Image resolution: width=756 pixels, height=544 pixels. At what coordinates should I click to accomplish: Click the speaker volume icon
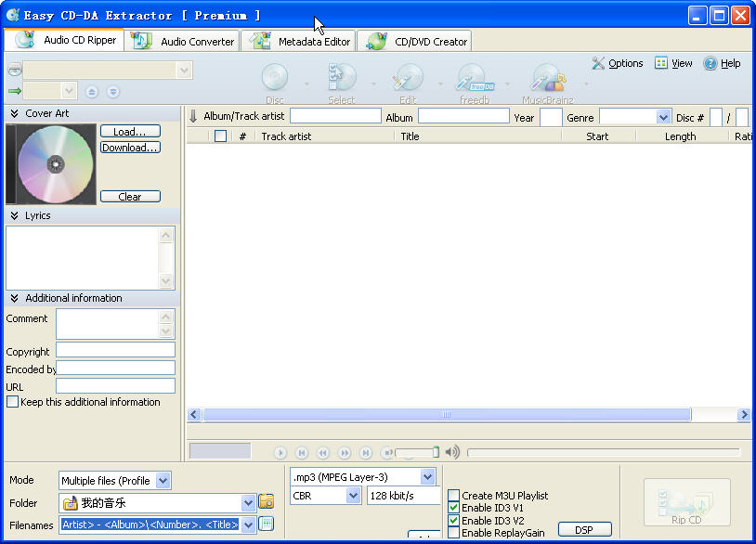coord(452,452)
